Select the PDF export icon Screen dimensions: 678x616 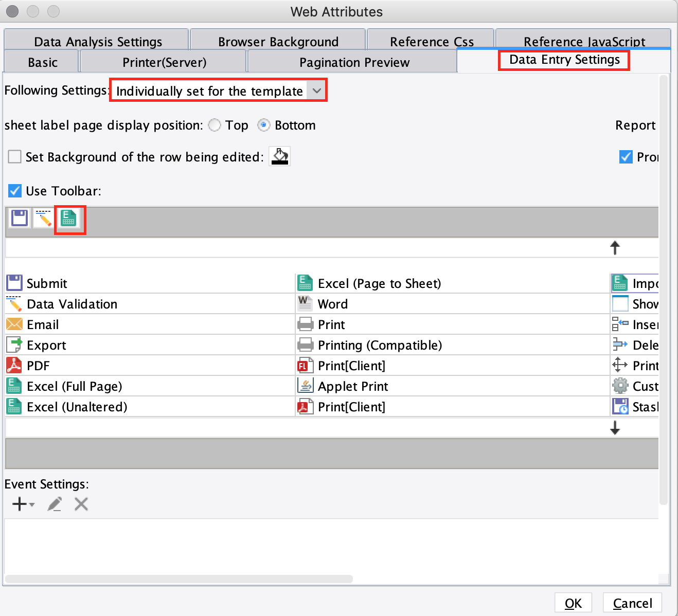coord(14,365)
